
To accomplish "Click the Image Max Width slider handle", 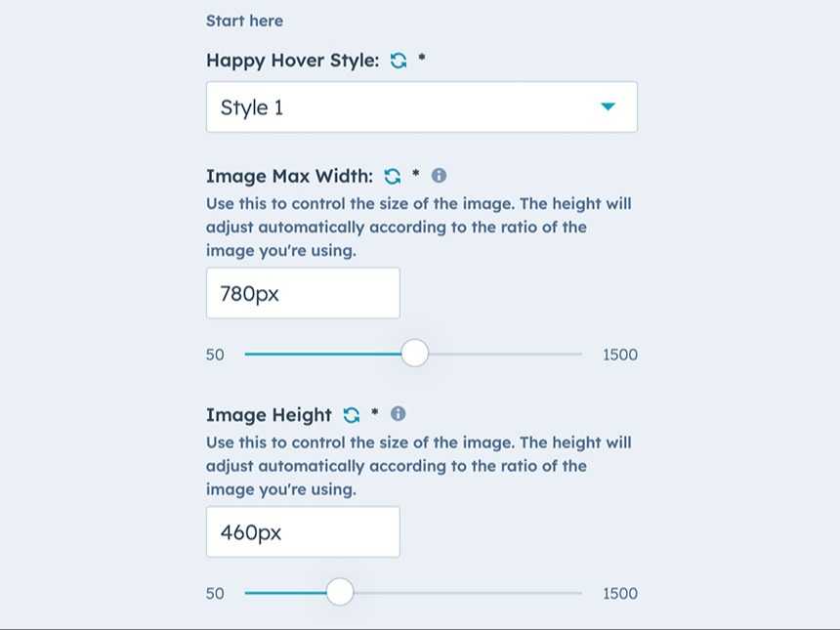I will pyautogui.click(x=414, y=353).
